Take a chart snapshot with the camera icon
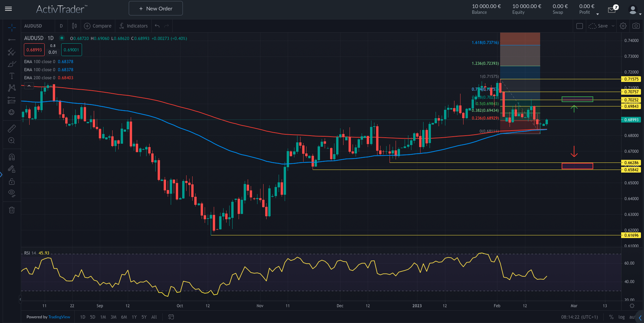Image resolution: width=644 pixels, height=323 pixels. coord(636,26)
